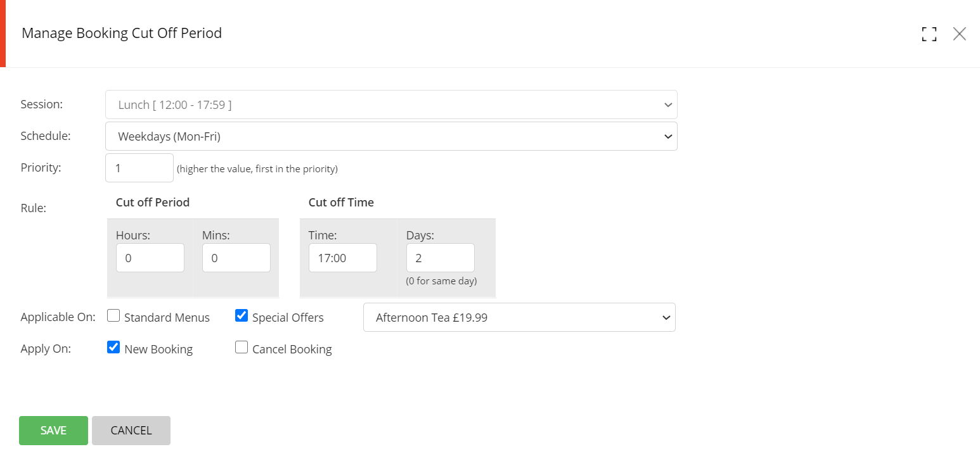
Task: Click the Cut off Period Hours field
Action: (150, 258)
